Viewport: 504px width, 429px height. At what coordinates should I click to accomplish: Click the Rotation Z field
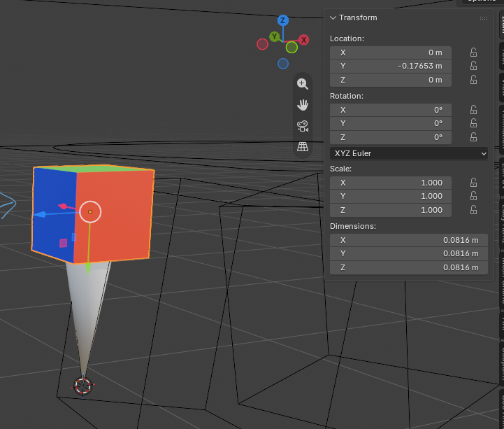(391, 137)
